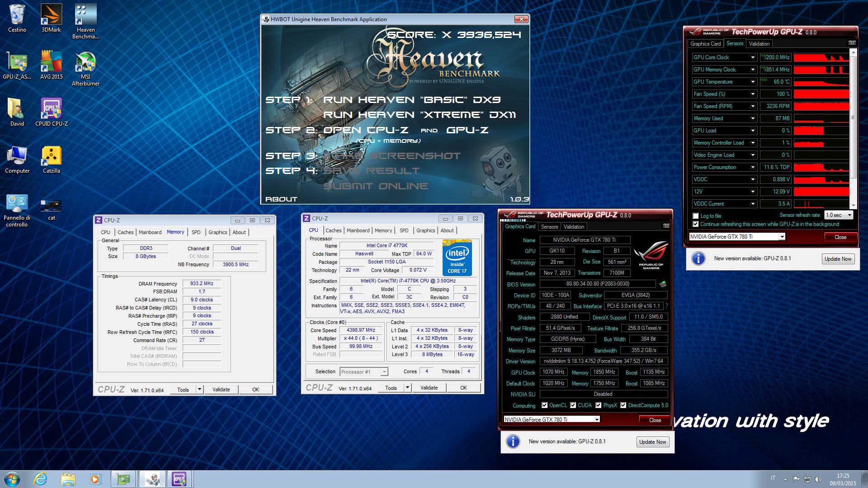Image resolution: width=868 pixels, height=488 pixels.
Task: Expand the Memory Used sensor dropdown
Action: point(753,118)
